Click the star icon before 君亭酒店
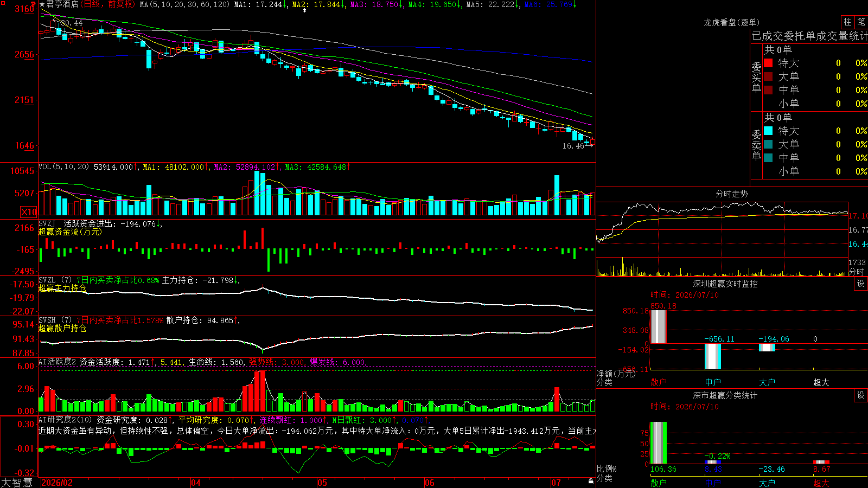Image resolution: width=868 pixels, height=488 pixels. pos(42,4)
